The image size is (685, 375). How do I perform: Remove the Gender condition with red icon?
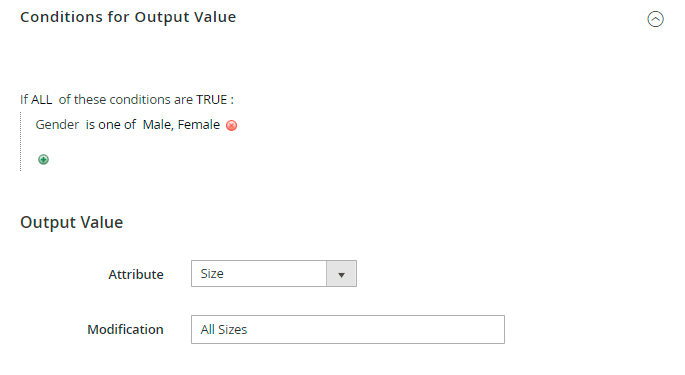coord(232,125)
